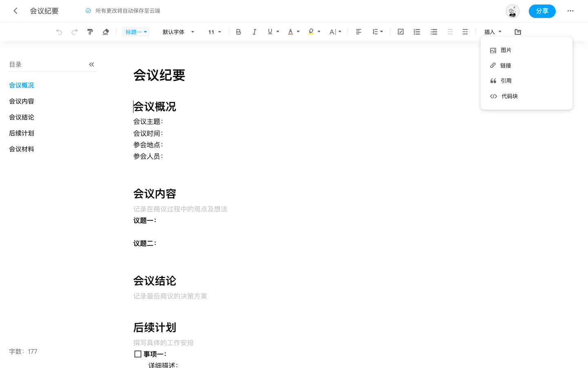This screenshot has width=588, height=368.
Task: Select the format painter tool
Action: pos(90,31)
